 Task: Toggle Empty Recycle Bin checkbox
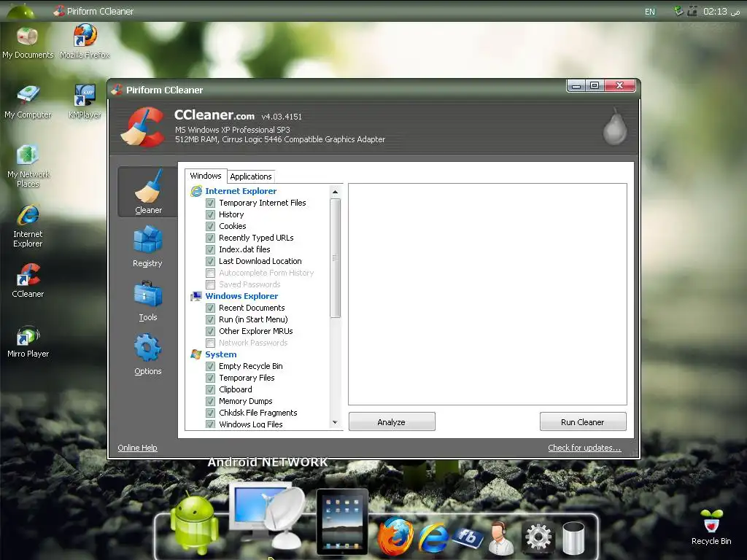[x=210, y=366]
